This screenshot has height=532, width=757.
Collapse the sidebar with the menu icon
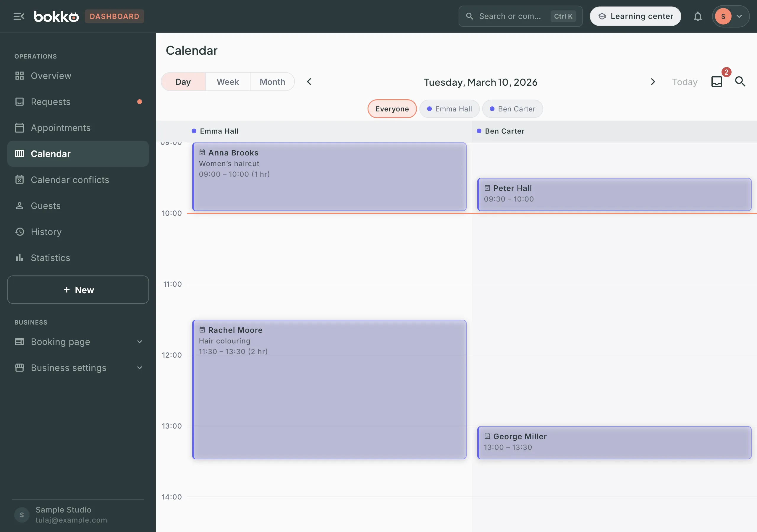(x=19, y=16)
